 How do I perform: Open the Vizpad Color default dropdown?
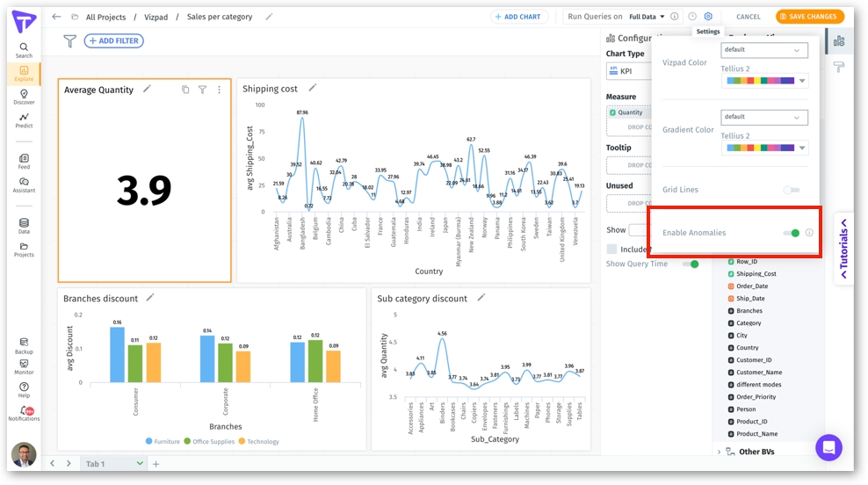[763, 50]
